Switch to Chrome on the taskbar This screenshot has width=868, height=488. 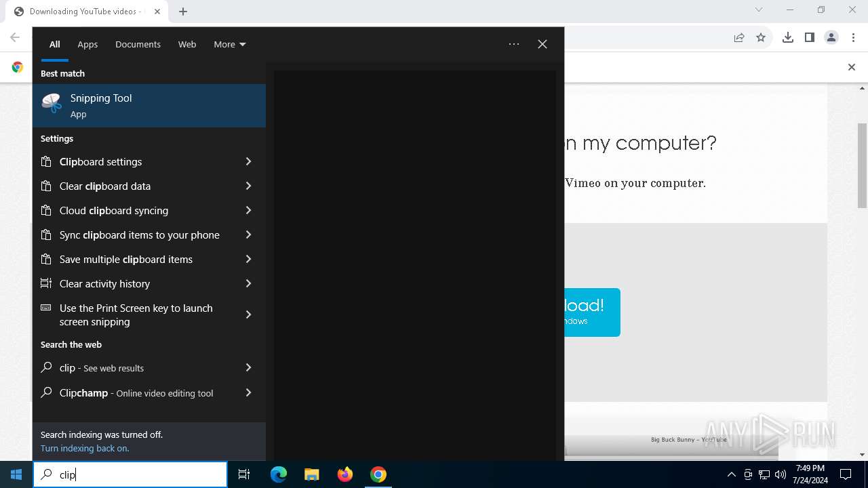[x=378, y=474]
